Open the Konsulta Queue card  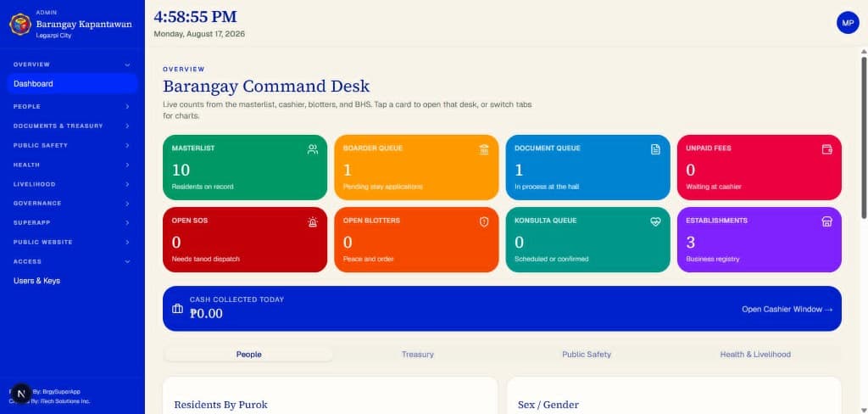point(588,239)
